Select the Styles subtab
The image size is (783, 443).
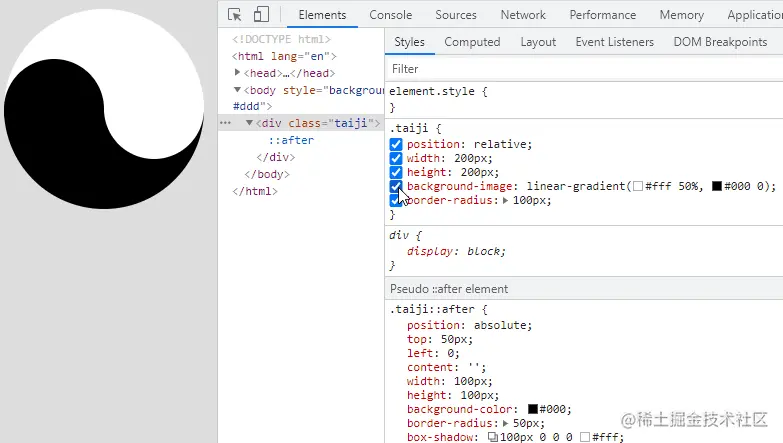(x=409, y=42)
